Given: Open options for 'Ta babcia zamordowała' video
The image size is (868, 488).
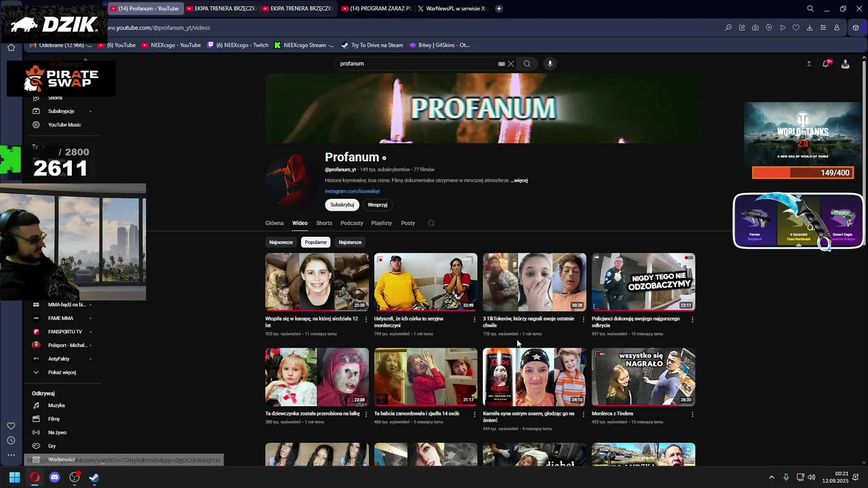Looking at the screenshot, I should (475, 414).
